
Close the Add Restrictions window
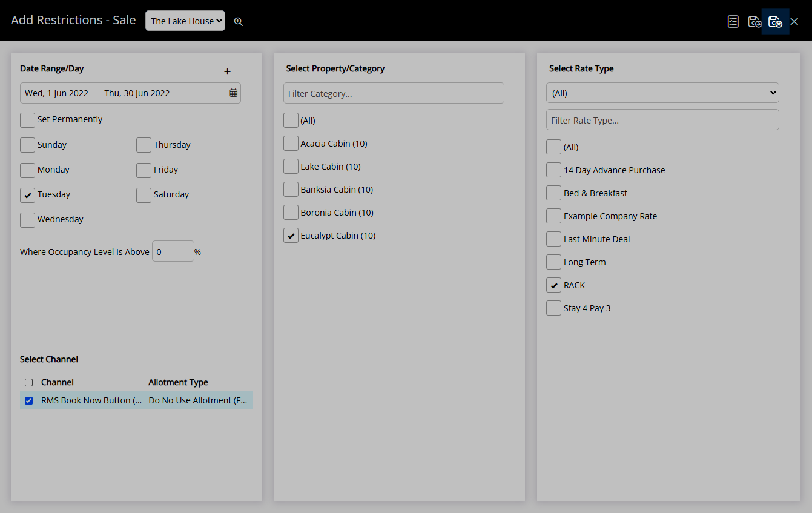point(794,21)
